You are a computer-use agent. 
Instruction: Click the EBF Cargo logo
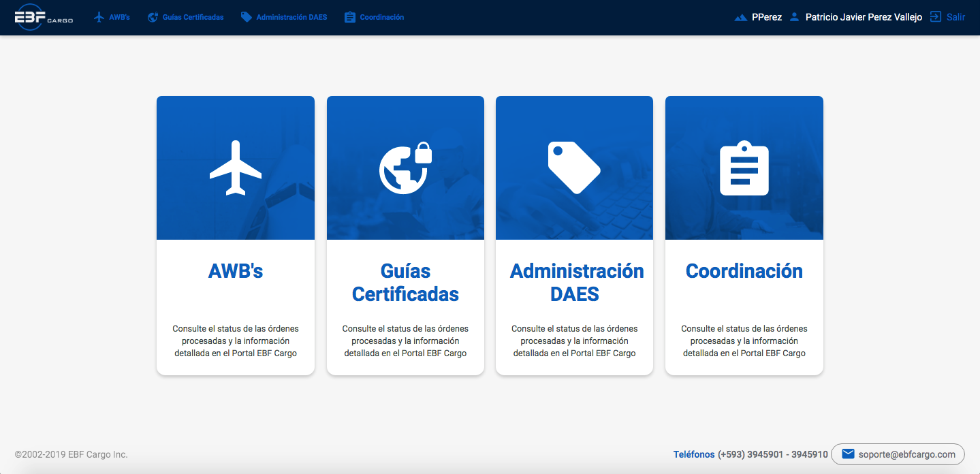(44, 17)
